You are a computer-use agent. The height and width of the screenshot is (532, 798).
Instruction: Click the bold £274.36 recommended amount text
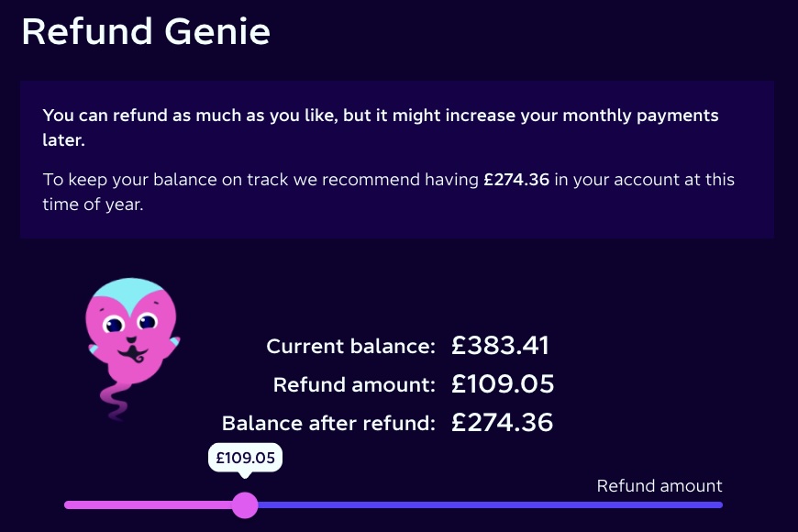(515, 180)
